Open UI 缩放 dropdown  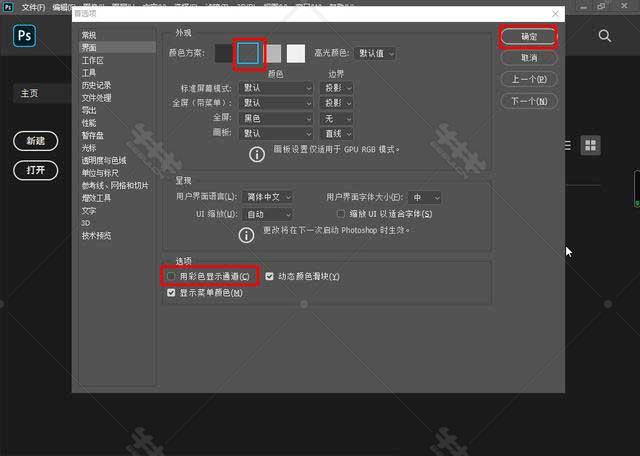point(267,214)
